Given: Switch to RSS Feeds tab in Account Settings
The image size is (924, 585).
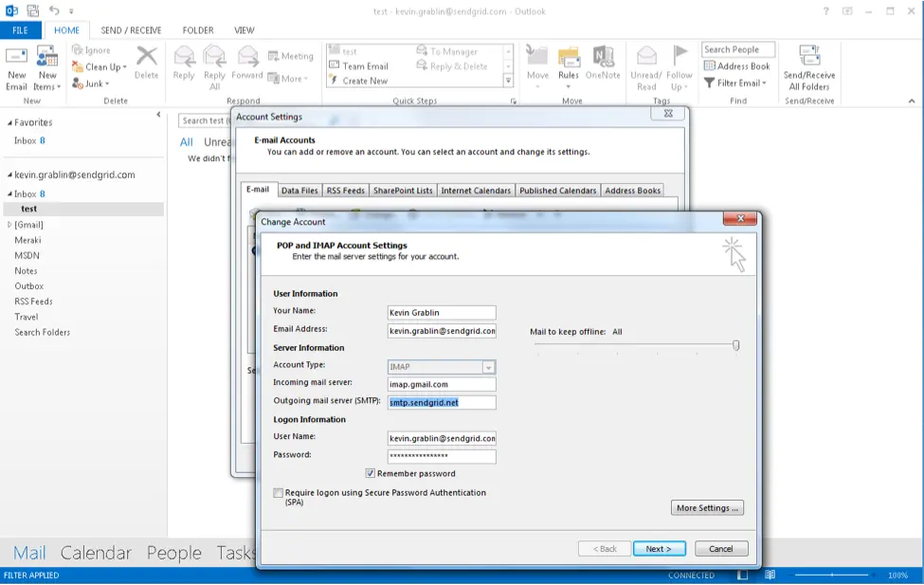Looking at the screenshot, I should 345,191.
